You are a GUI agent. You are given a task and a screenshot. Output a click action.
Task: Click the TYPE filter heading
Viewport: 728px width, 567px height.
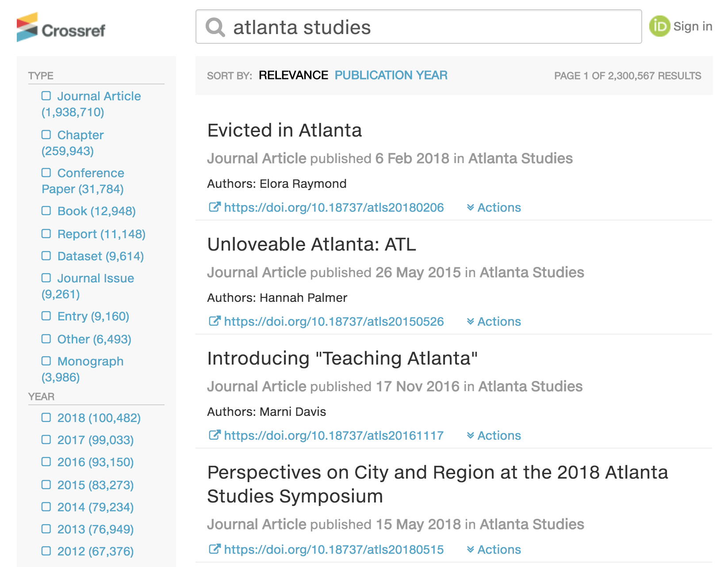pyautogui.click(x=41, y=76)
